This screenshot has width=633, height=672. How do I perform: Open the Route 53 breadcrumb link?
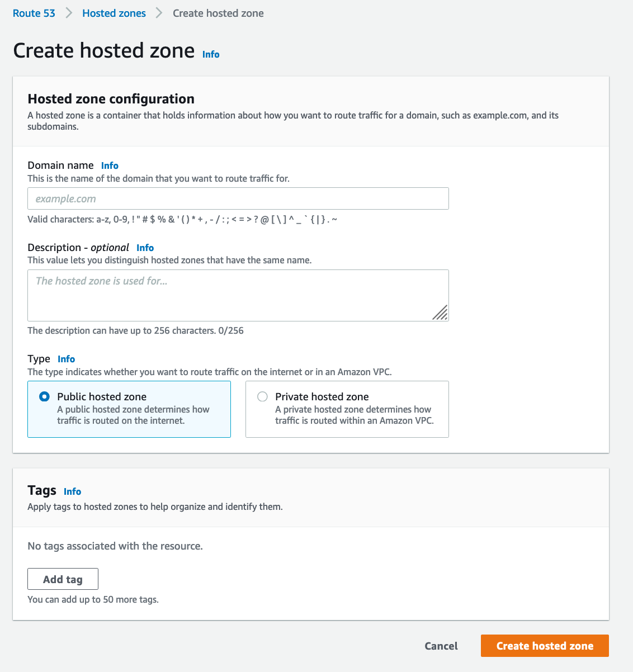pos(34,13)
